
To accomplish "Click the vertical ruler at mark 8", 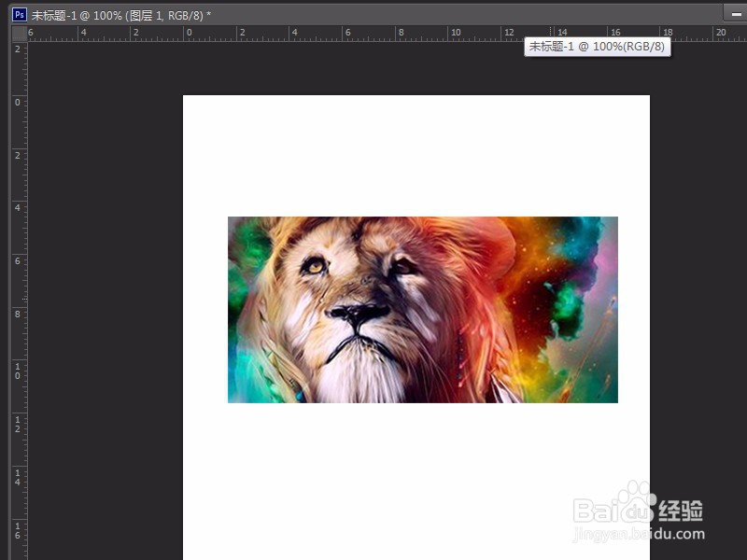I will (18, 315).
